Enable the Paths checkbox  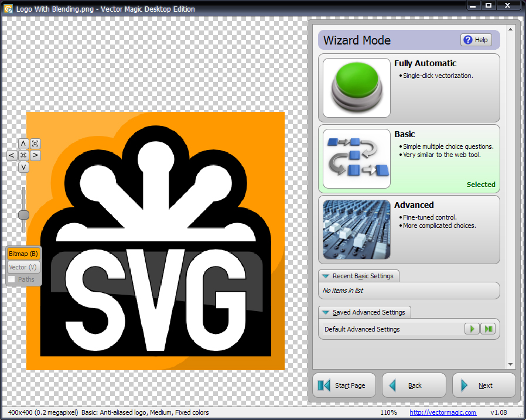[11, 279]
